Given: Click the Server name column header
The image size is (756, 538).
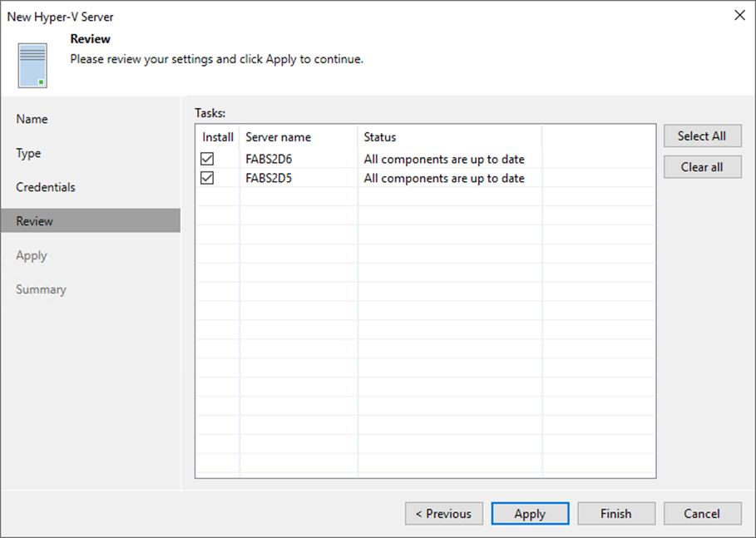Looking at the screenshot, I should pyautogui.click(x=278, y=136).
